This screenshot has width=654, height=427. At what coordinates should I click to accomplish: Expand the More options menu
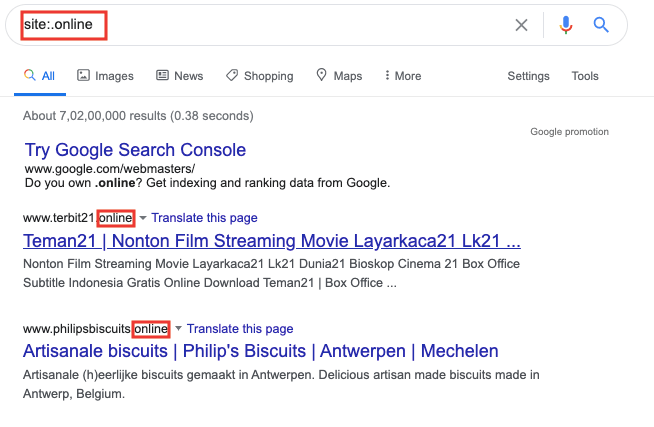click(401, 76)
